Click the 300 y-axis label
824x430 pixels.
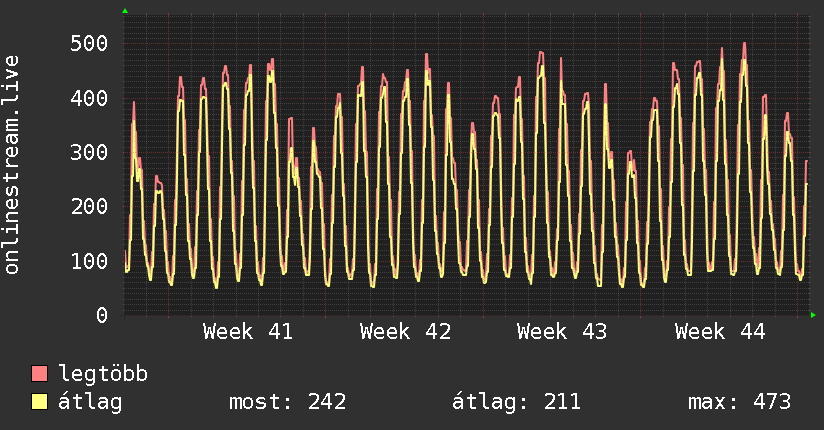[89, 152]
